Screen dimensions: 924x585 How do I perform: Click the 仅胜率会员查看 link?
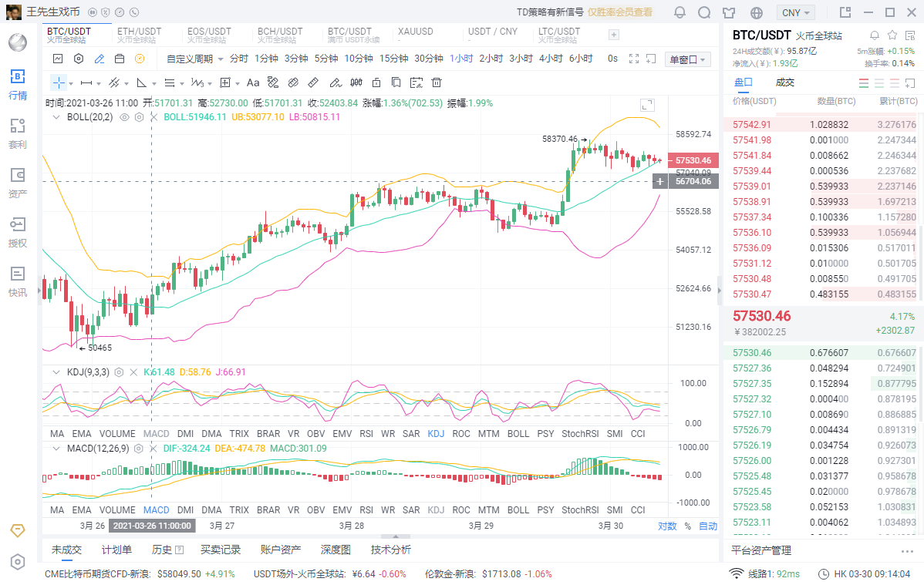(617, 12)
